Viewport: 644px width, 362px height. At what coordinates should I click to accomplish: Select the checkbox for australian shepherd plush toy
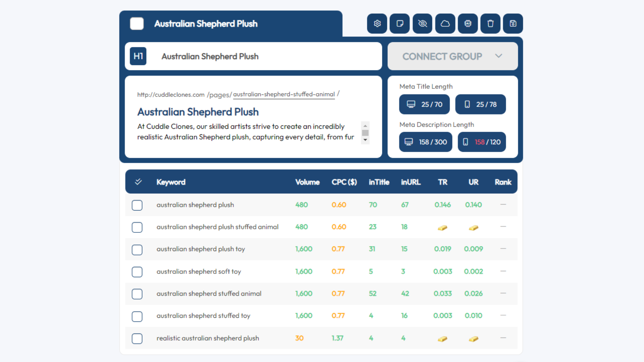pyautogui.click(x=137, y=249)
